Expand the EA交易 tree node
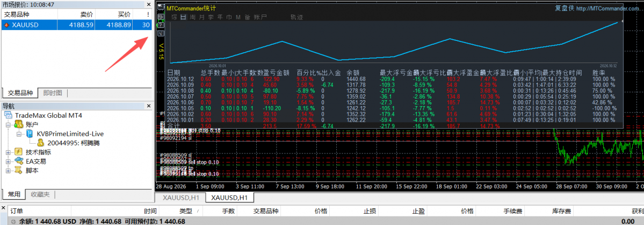 (8, 161)
